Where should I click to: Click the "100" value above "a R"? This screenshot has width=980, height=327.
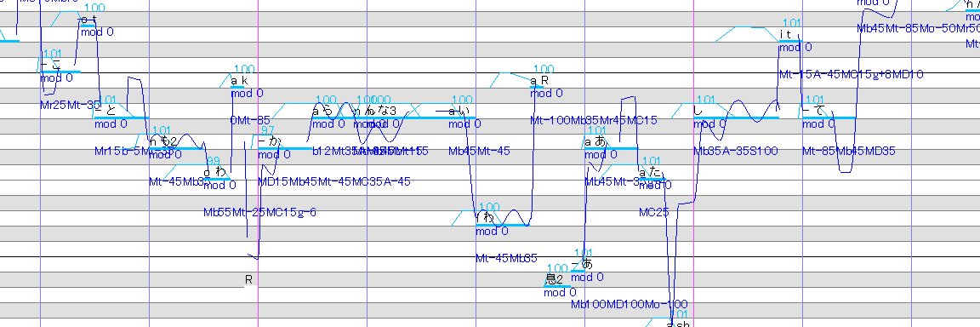(544, 69)
